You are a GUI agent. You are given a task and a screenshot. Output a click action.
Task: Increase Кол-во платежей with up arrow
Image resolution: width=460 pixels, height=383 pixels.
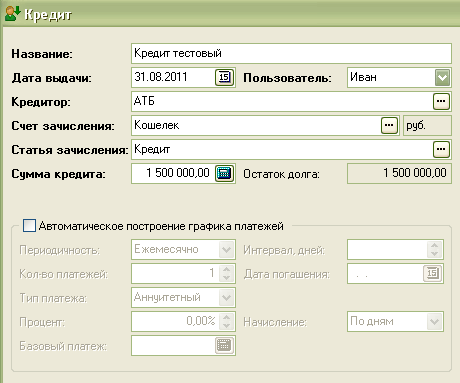tap(227, 269)
